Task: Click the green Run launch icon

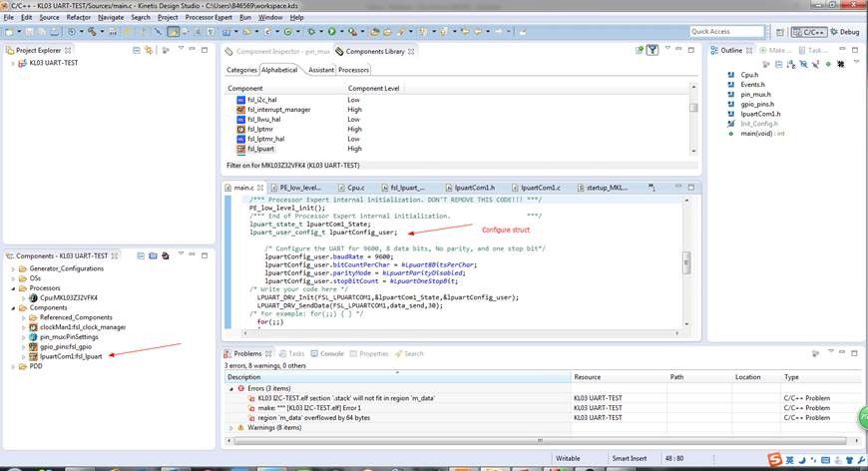Action: 331,32
